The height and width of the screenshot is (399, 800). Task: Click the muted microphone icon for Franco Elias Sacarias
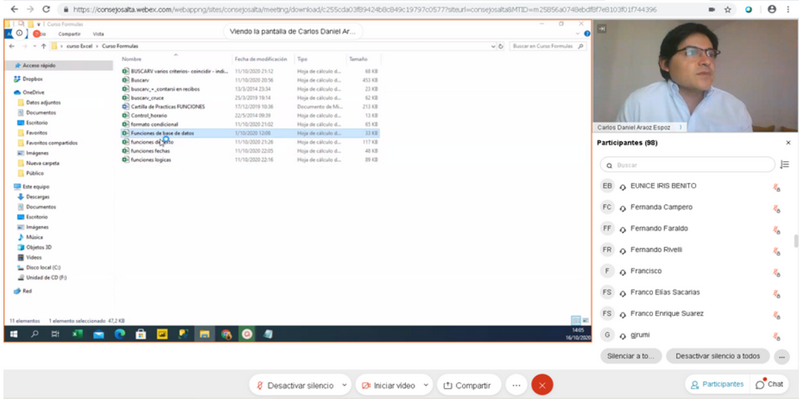(776, 294)
